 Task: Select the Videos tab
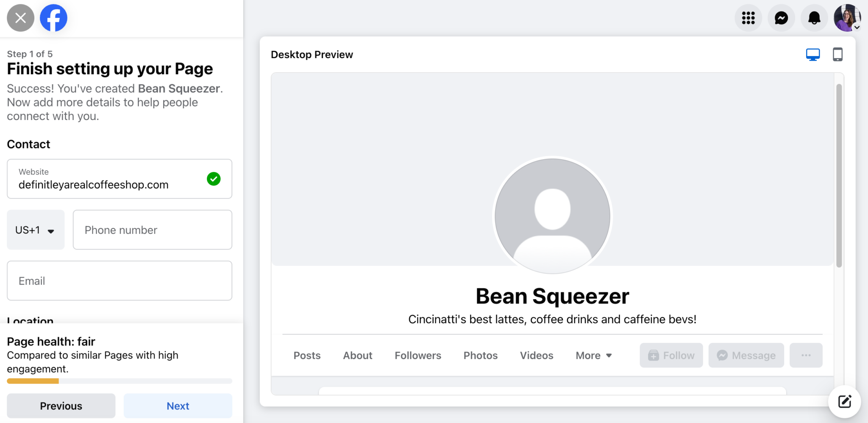[536, 355]
